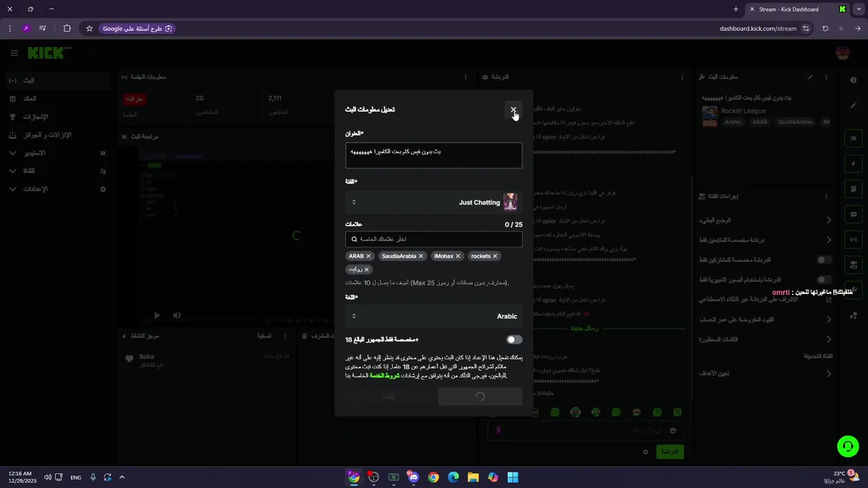Open the emoji picker in chat input

[673, 430]
